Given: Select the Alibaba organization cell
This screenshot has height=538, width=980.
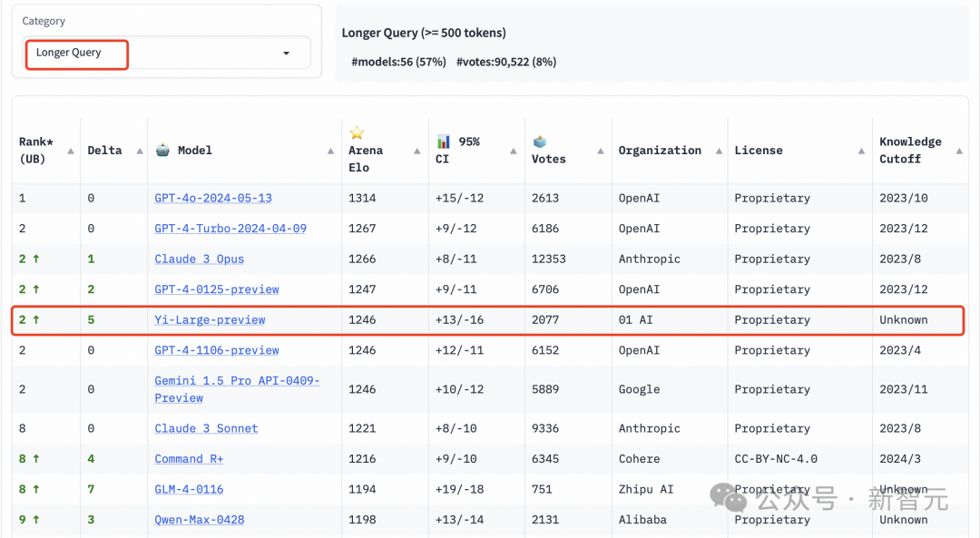Looking at the screenshot, I should coord(642,520).
